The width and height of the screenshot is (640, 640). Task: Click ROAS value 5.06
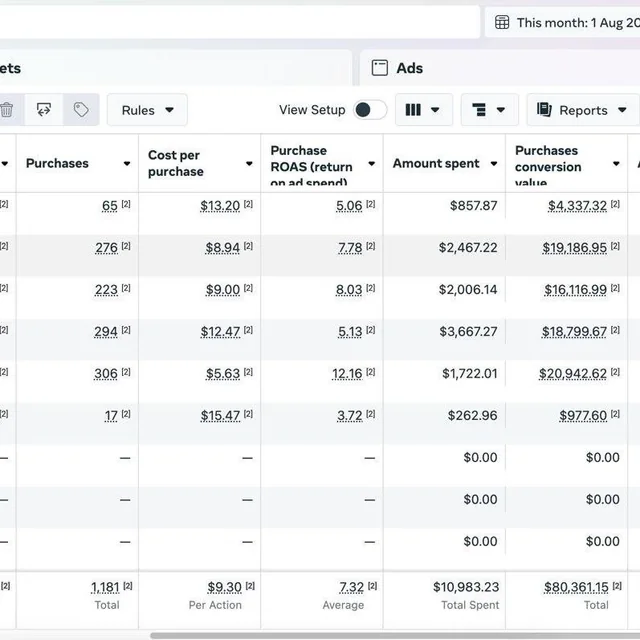point(349,206)
